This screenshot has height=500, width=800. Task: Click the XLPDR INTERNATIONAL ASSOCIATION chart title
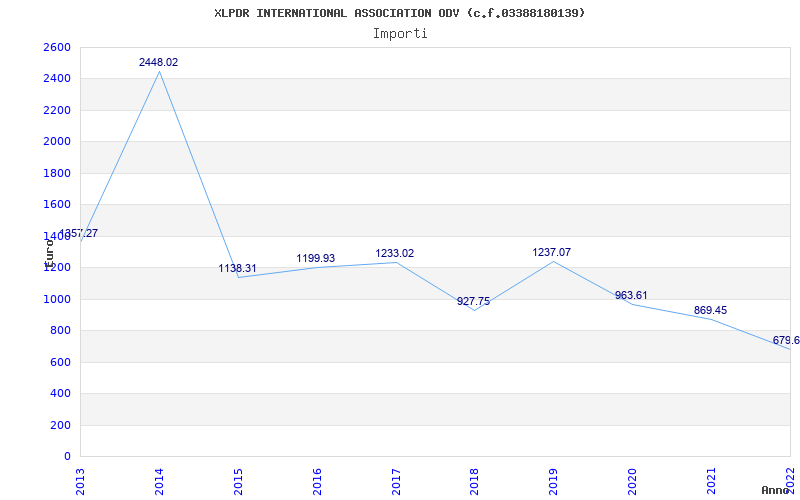point(400,13)
